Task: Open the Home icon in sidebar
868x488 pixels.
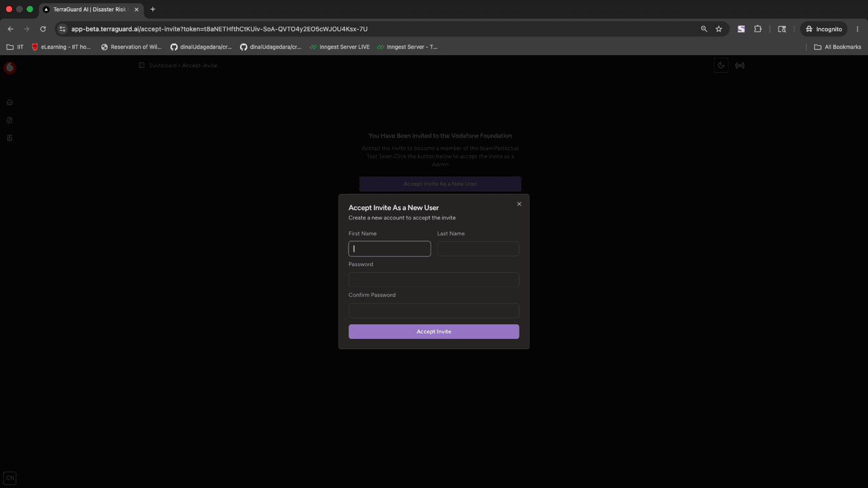Action: point(10,102)
